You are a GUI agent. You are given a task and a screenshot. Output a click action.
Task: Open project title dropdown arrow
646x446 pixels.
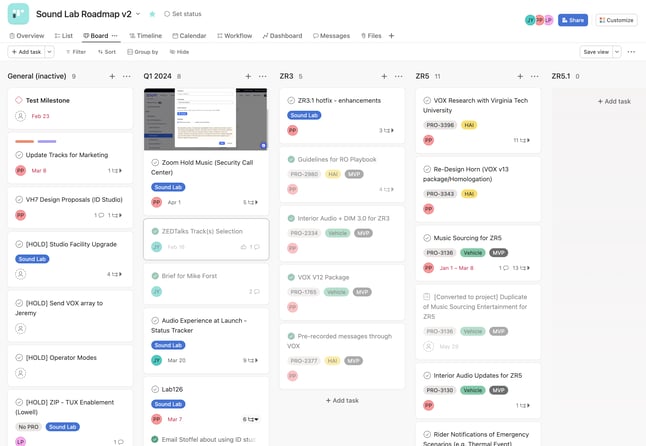138,14
